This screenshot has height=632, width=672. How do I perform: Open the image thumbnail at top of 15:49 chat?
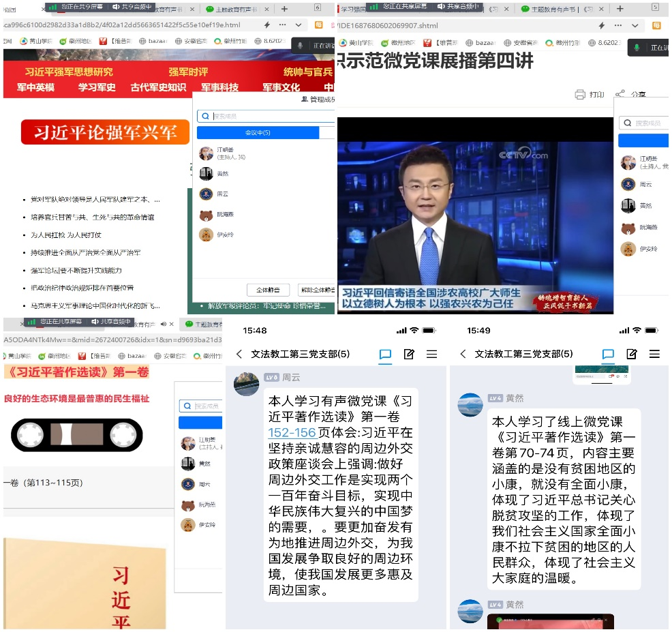pos(602,375)
